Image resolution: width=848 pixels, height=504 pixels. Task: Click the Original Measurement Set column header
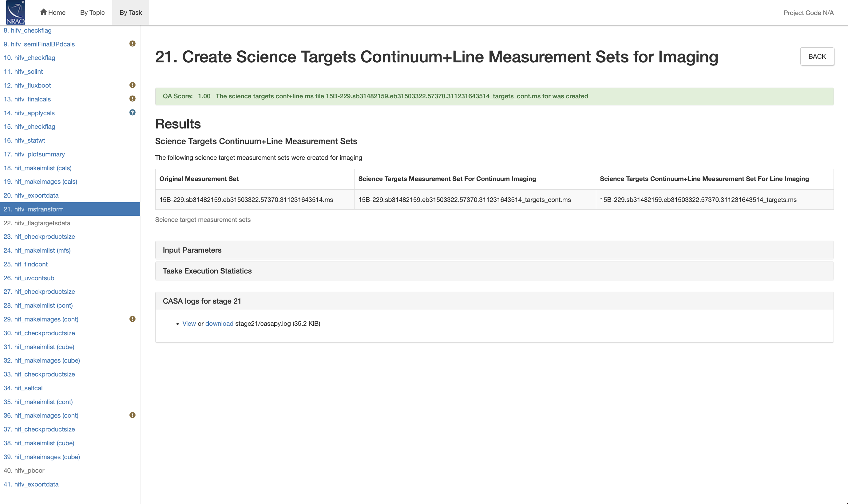pyautogui.click(x=255, y=179)
